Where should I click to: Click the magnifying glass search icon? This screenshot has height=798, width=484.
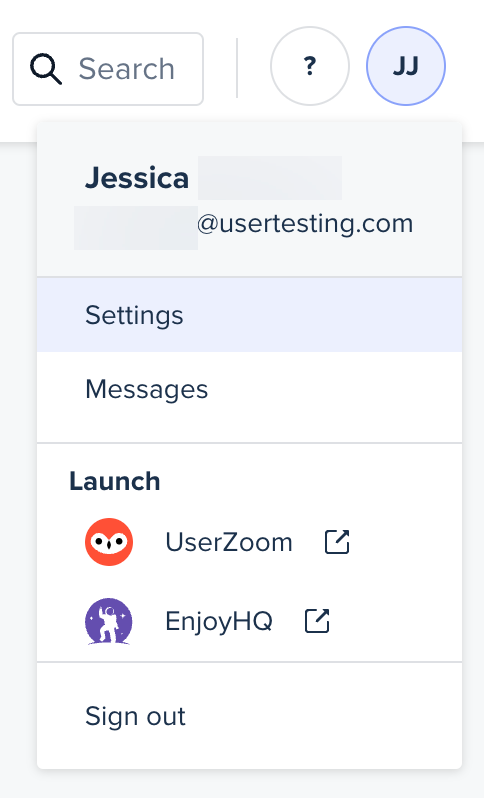click(x=46, y=69)
